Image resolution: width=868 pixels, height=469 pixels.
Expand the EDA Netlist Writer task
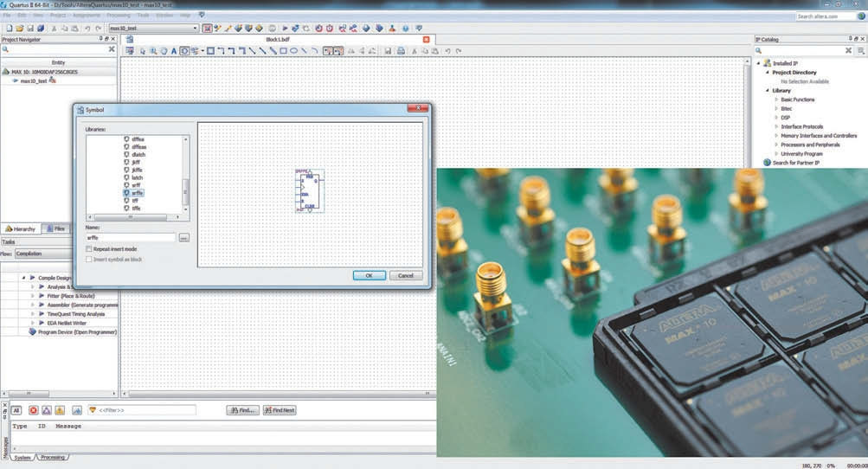coord(33,323)
